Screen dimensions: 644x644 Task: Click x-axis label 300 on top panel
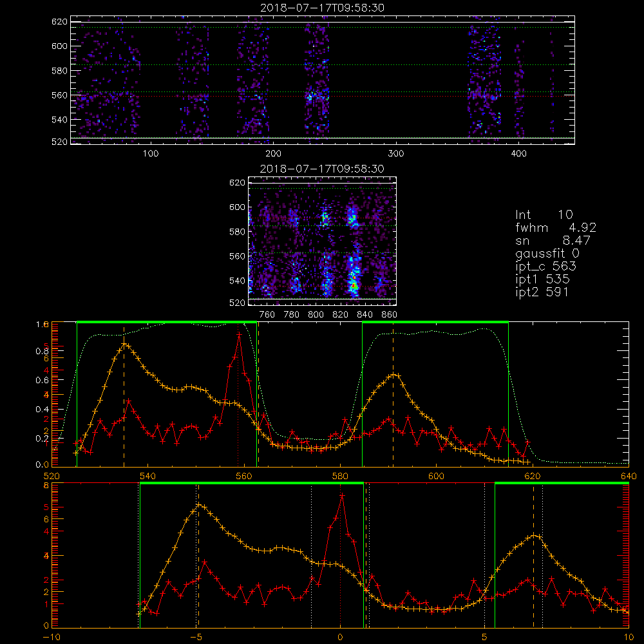396,154
